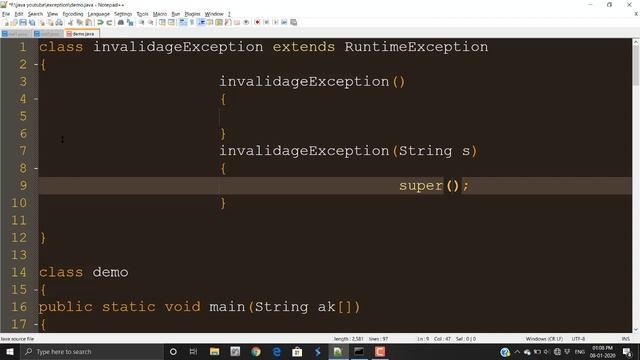The image size is (640, 360).
Task: Open Find with the binoculars icon
Action: point(121,22)
